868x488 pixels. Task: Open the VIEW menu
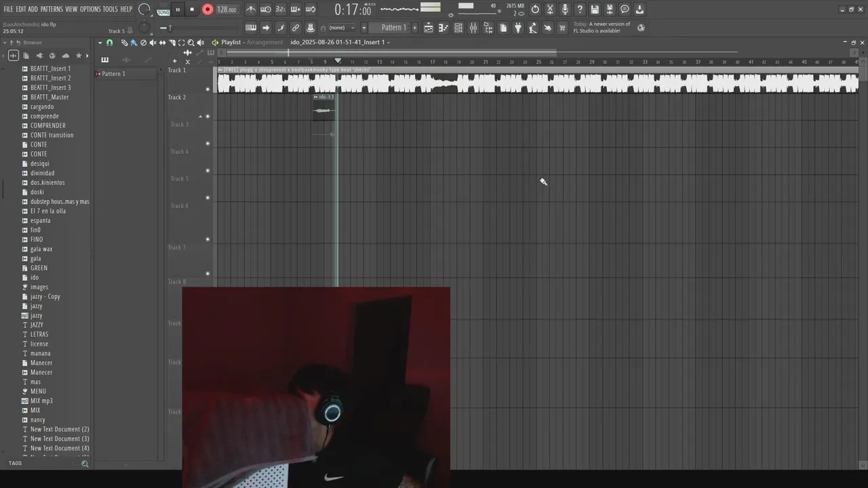point(71,9)
